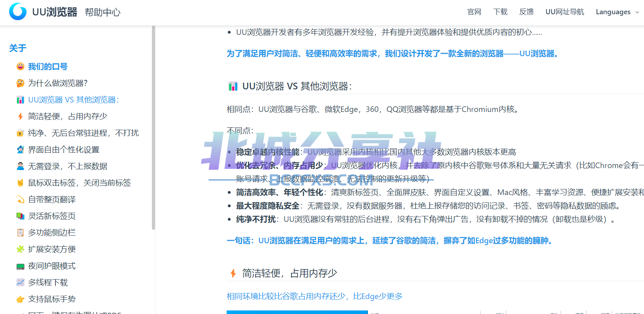Viewport: 644px width, 314px height.
Task: Go to 我们的口号 in sidebar
Action: tap(48, 66)
